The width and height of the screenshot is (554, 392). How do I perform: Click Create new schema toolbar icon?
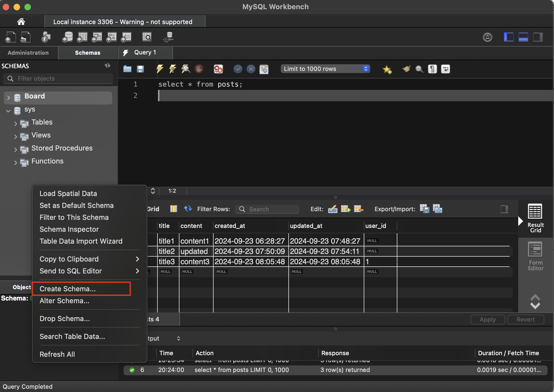(x=67, y=37)
